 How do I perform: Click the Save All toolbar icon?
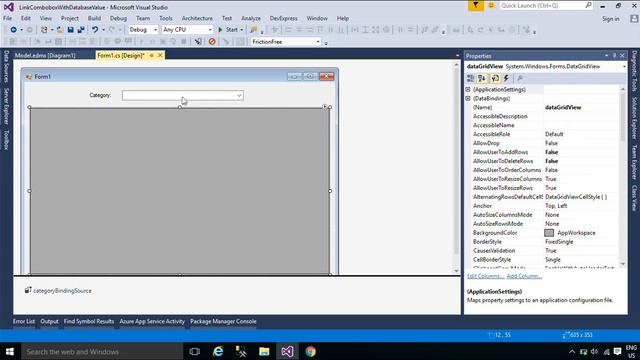[81, 30]
